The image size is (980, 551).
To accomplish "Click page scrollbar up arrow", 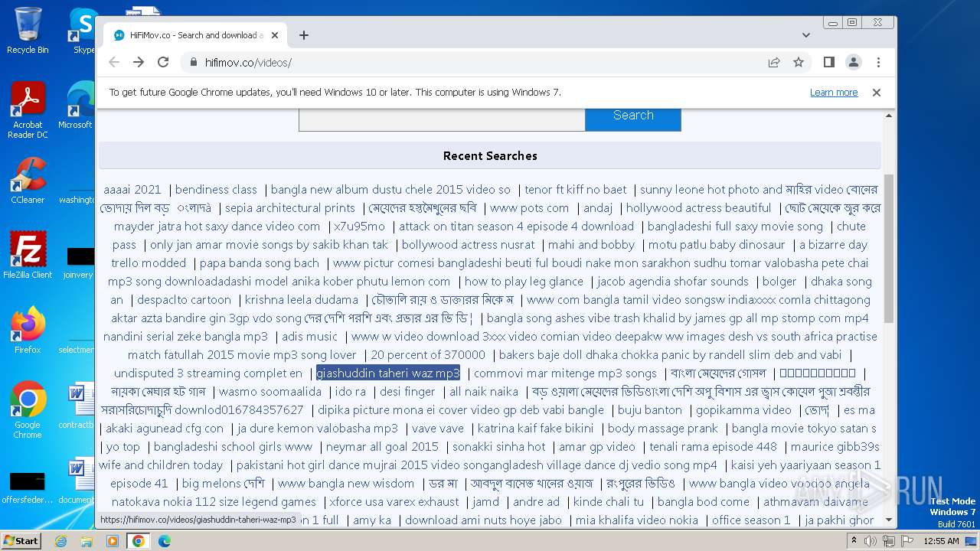I will (889, 116).
